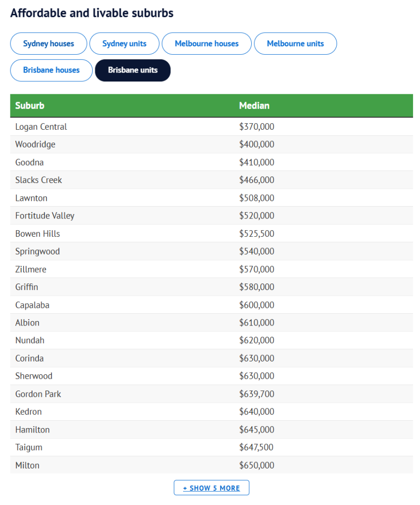
Task: Click the Affordable and livable suburbs heading
Action: click(92, 13)
